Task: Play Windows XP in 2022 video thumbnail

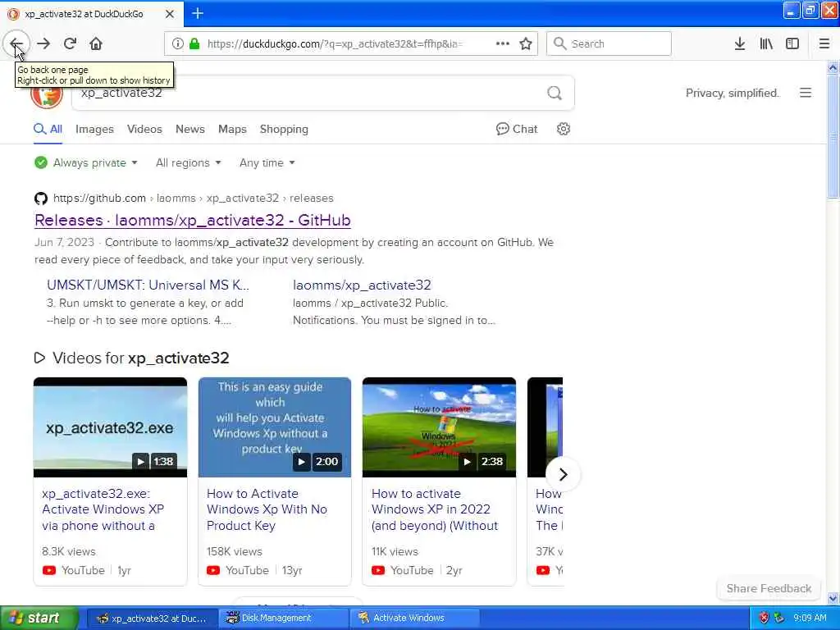Action: tap(440, 427)
